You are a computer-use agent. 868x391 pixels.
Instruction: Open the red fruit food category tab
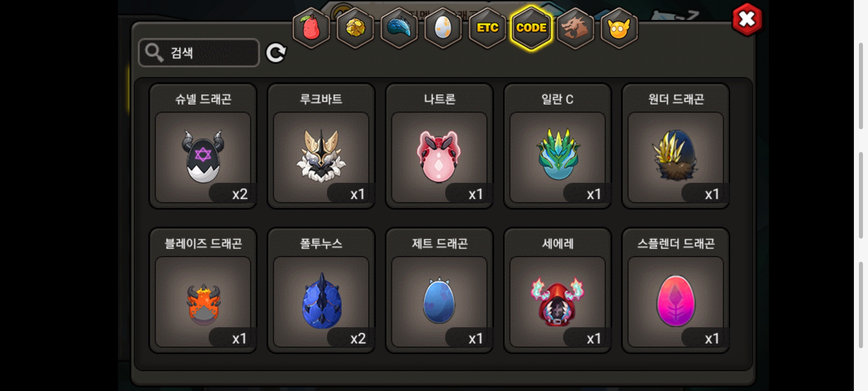click(311, 28)
